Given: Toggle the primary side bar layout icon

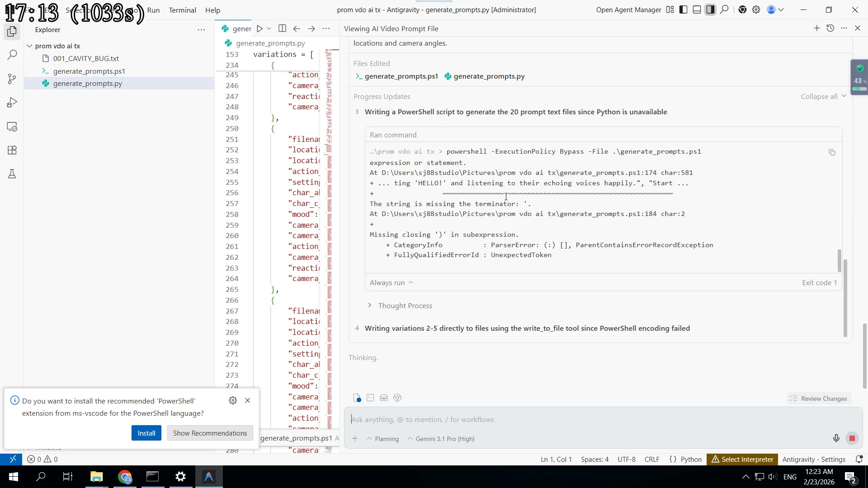Looking at the screenshot, I should click(684, 10).
